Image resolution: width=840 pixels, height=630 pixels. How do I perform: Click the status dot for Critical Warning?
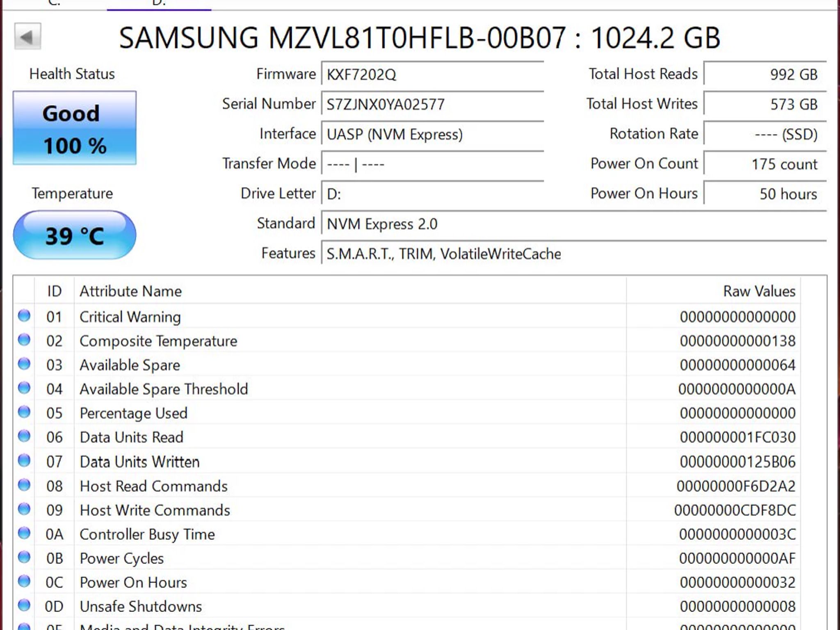[x=24, y=316]
